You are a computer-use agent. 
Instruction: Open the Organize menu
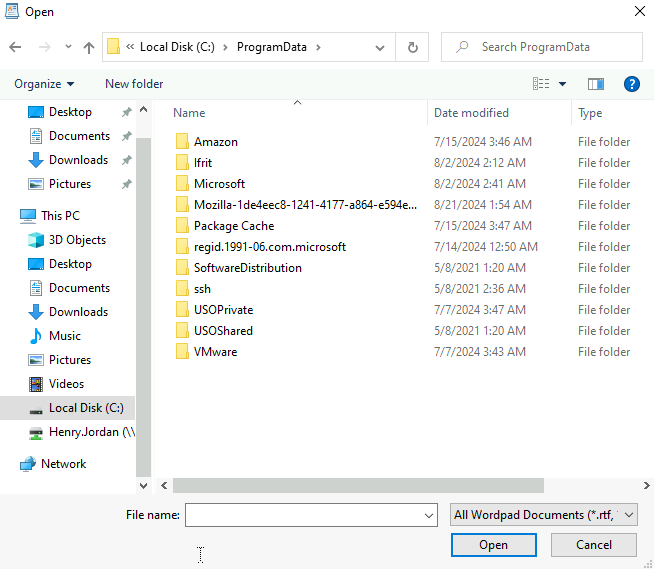point(44,84)
